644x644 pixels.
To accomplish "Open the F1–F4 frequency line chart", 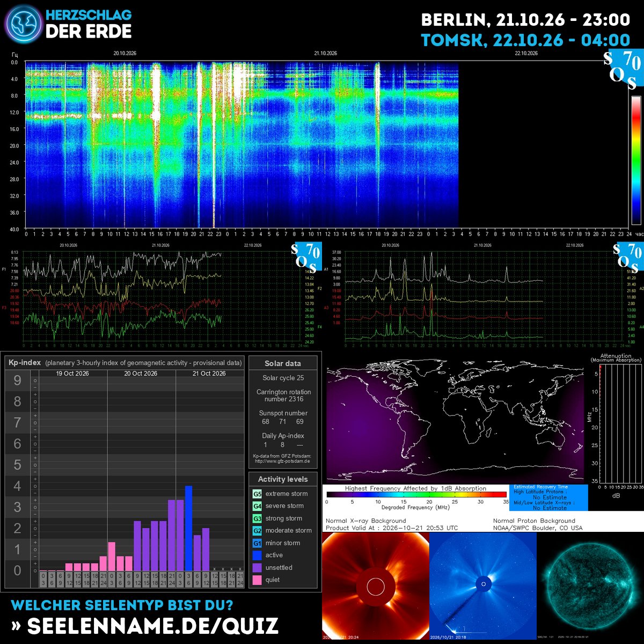I will click(x=161, y=295).
